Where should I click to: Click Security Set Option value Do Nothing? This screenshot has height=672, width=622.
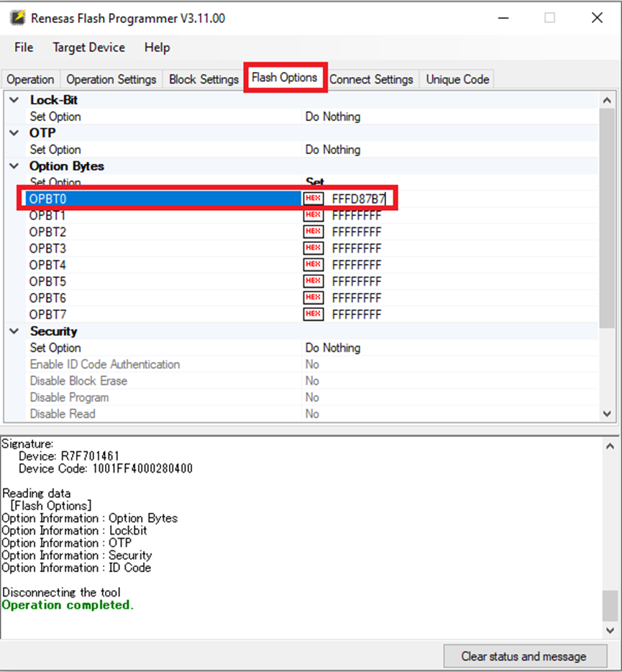tap(333, 348)
